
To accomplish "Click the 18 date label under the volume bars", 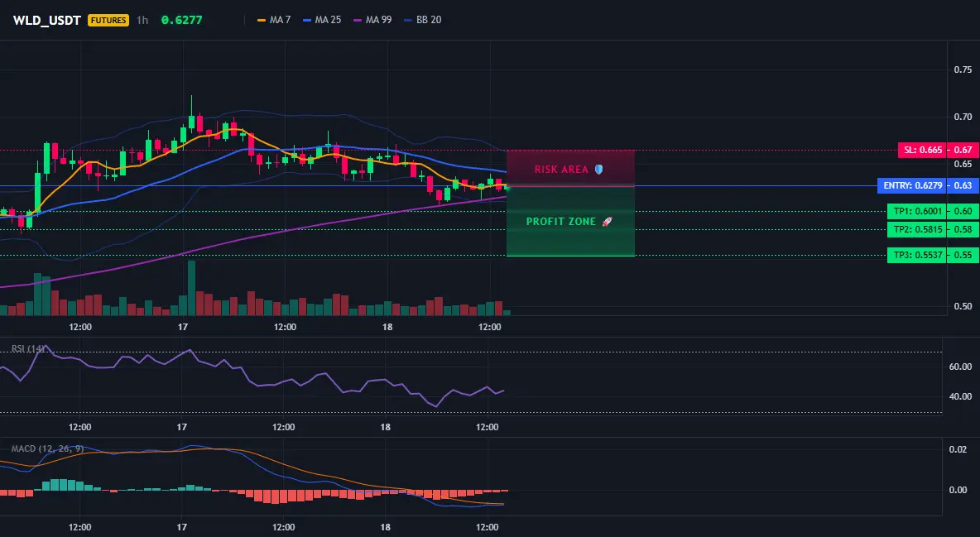I will 387,327.
